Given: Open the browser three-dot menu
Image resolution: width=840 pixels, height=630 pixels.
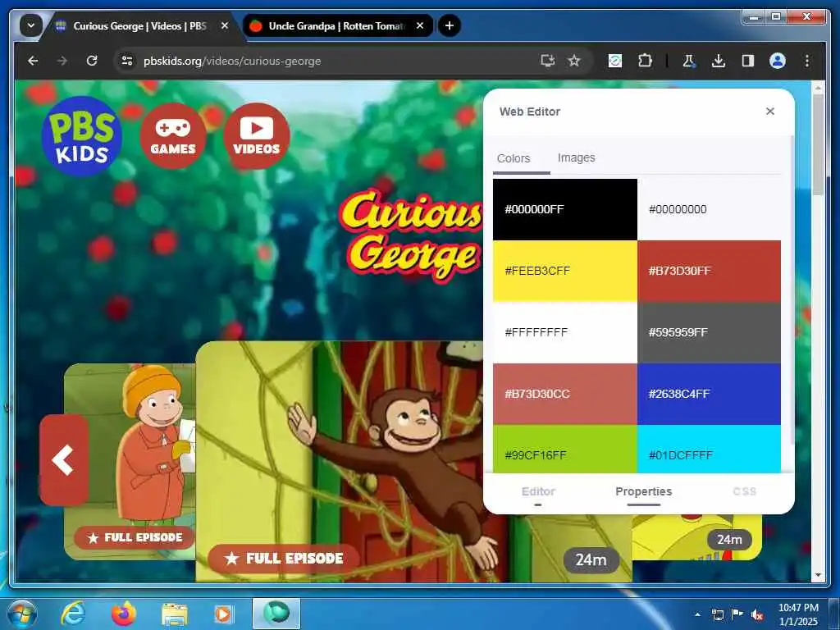Looking at the screenshot, I should click(807, 61).
